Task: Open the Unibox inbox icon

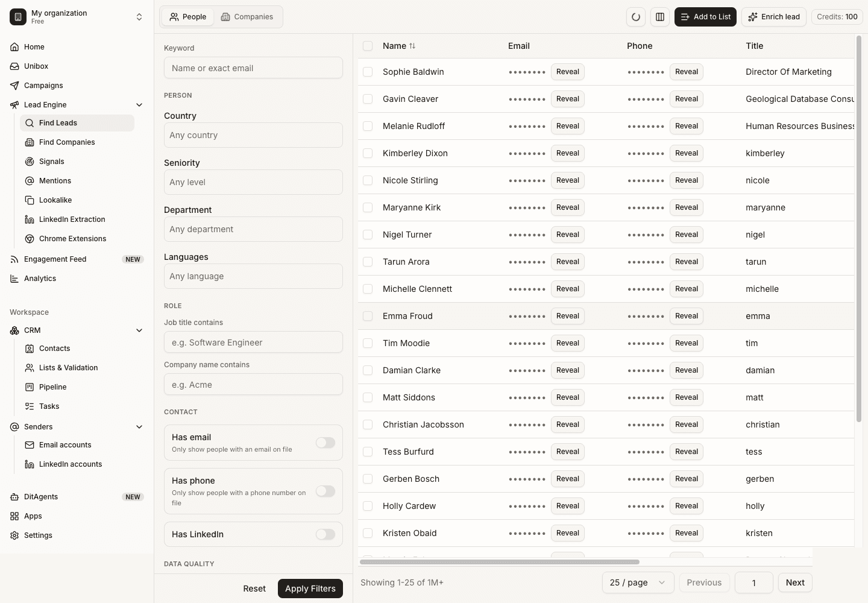Action: click(14, 66)
